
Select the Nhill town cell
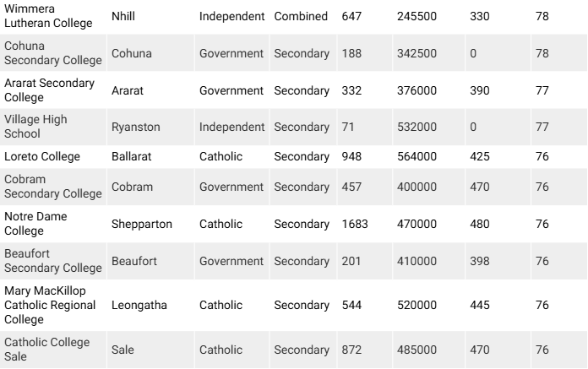124,16
